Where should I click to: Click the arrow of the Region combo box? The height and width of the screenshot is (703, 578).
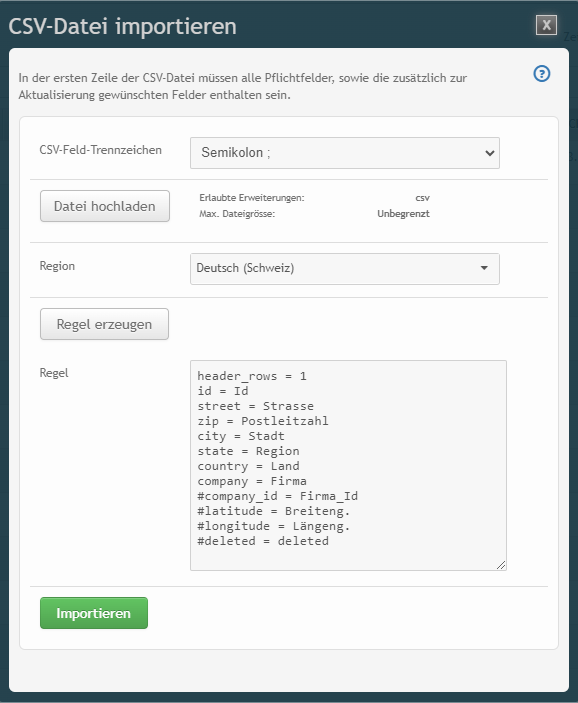pyautogui.click(x=484, y=268)
